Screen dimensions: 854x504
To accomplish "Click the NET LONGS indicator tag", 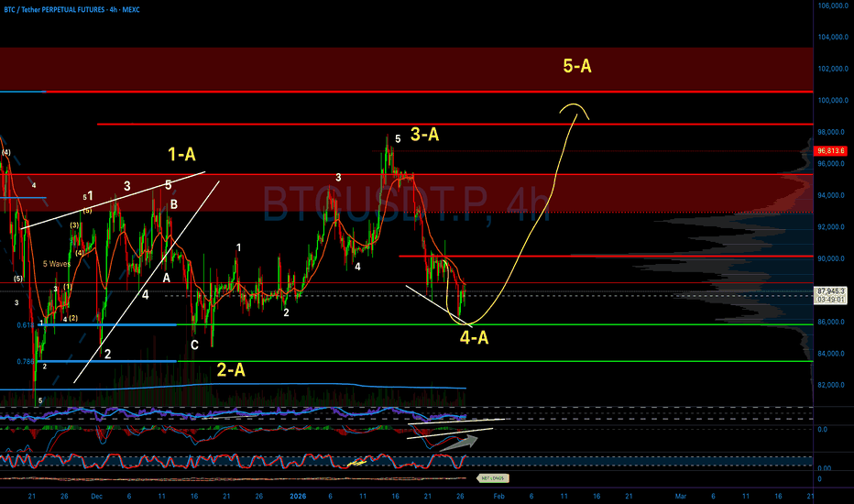I will [x=493, y=478].
